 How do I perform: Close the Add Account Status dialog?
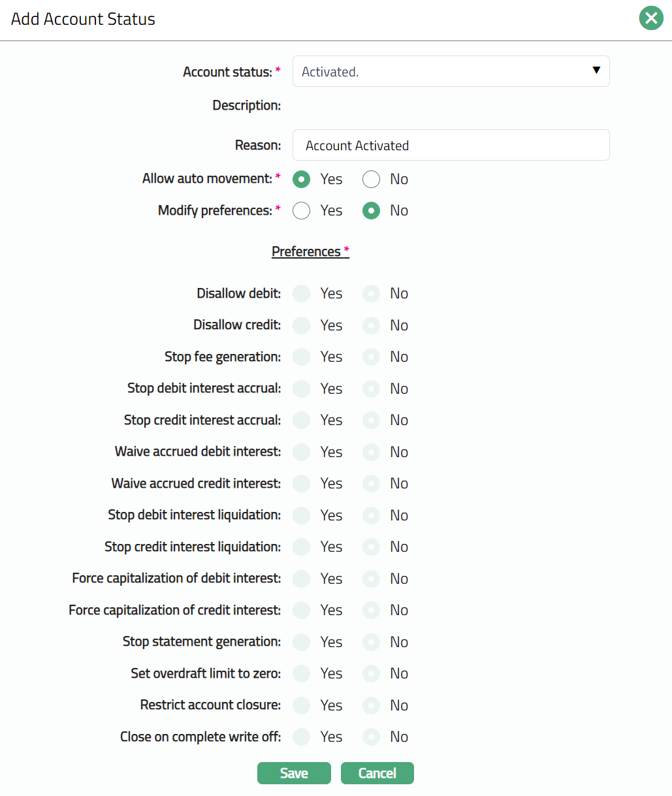(650, 18)
